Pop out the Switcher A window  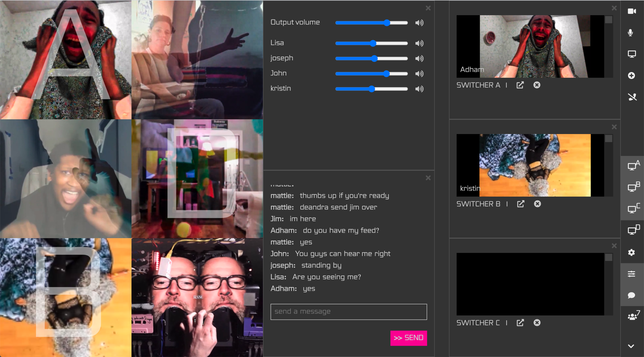click(x=520, y=85)
